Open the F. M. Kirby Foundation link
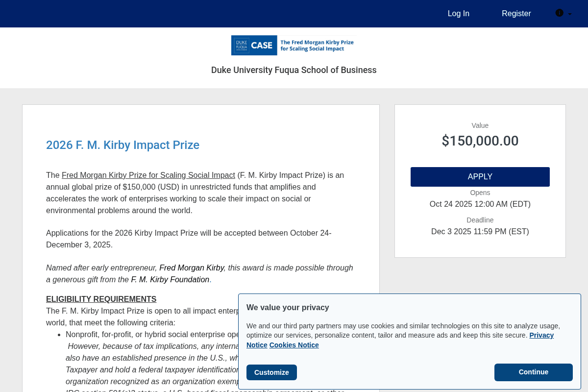 (170, 279)
